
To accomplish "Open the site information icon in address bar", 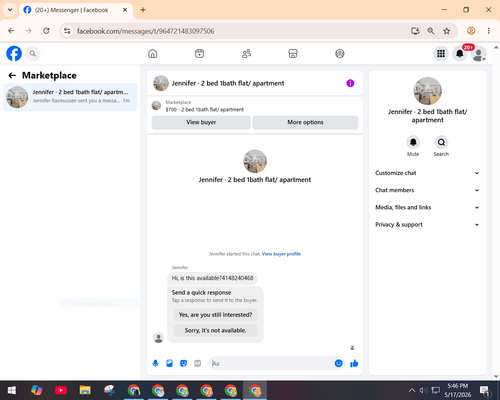I will (x=67, y=31).
